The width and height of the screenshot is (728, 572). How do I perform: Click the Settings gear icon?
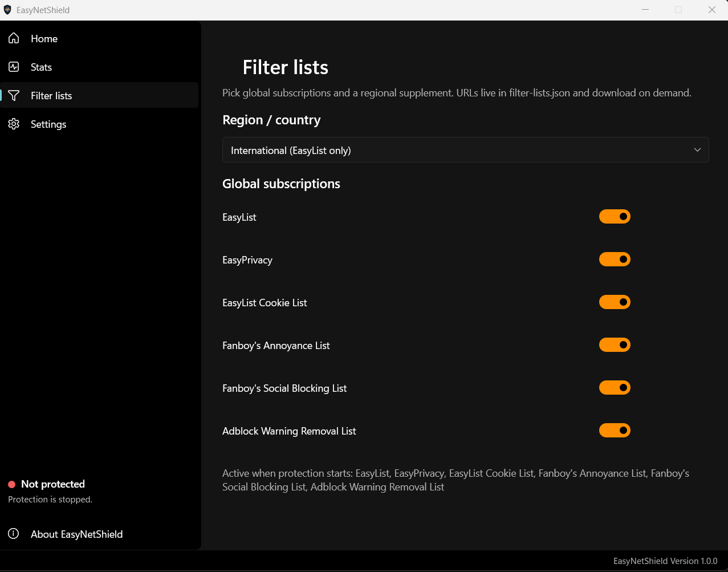[x=14, y=124]
